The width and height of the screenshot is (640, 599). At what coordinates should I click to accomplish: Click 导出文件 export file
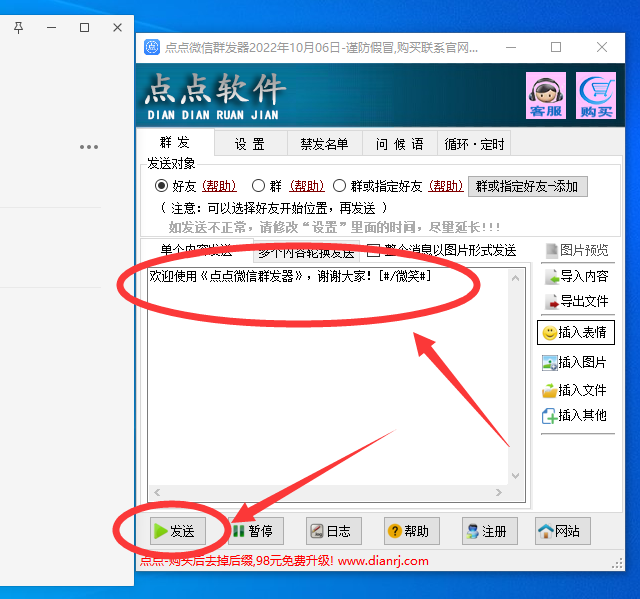[577, 302]
